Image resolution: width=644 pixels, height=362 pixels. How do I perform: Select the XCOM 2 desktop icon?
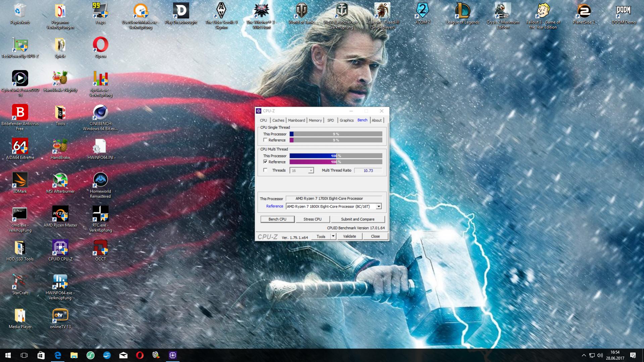[423, 14]
